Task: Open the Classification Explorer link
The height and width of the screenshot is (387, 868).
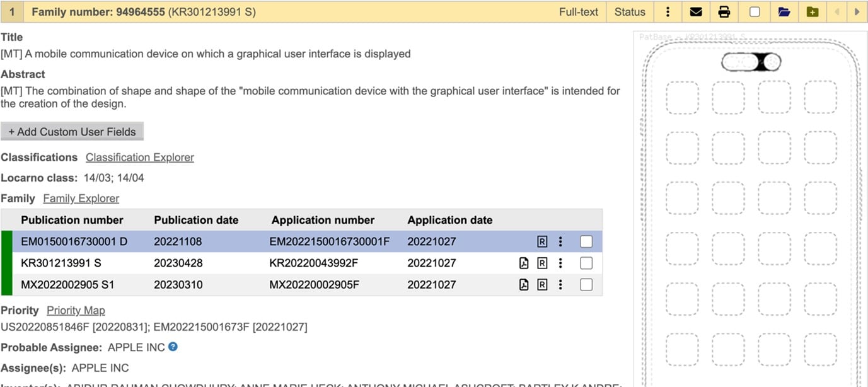Action: coord(140,158)
